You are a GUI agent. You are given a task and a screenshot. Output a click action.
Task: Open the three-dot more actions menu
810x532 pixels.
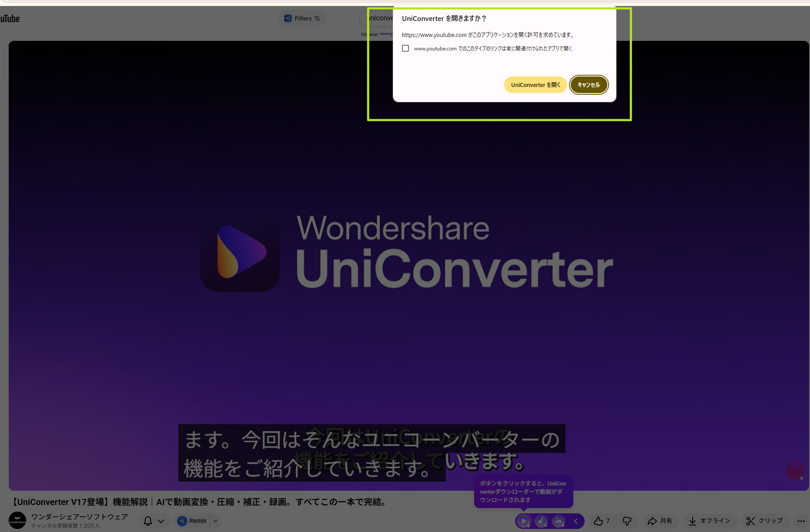pyautogui.click(x=802, y=521)
